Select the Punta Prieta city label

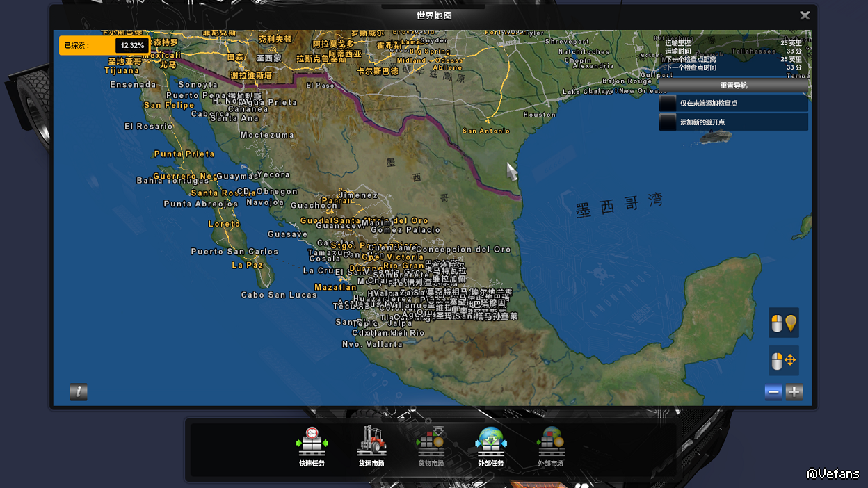[x=184, y=154]
